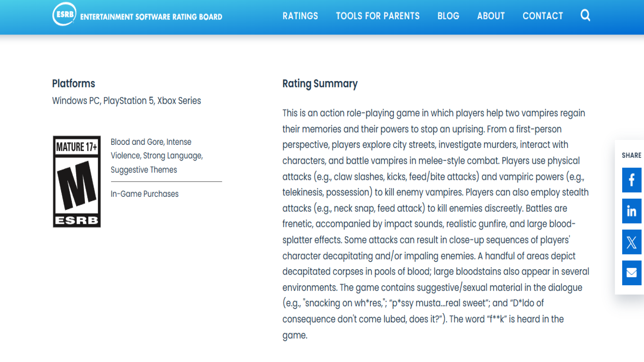Viewport: 644px width, 362px height.
Task: Share page on X icon
Action: (x=631, y=242)
